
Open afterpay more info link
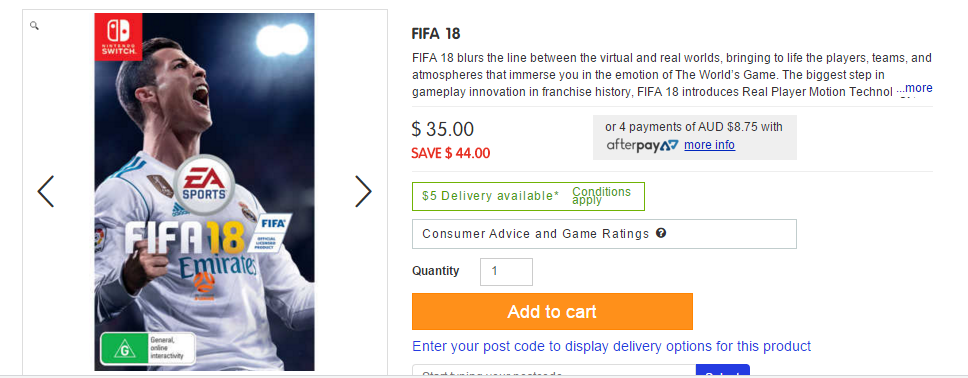click(709, 145)
